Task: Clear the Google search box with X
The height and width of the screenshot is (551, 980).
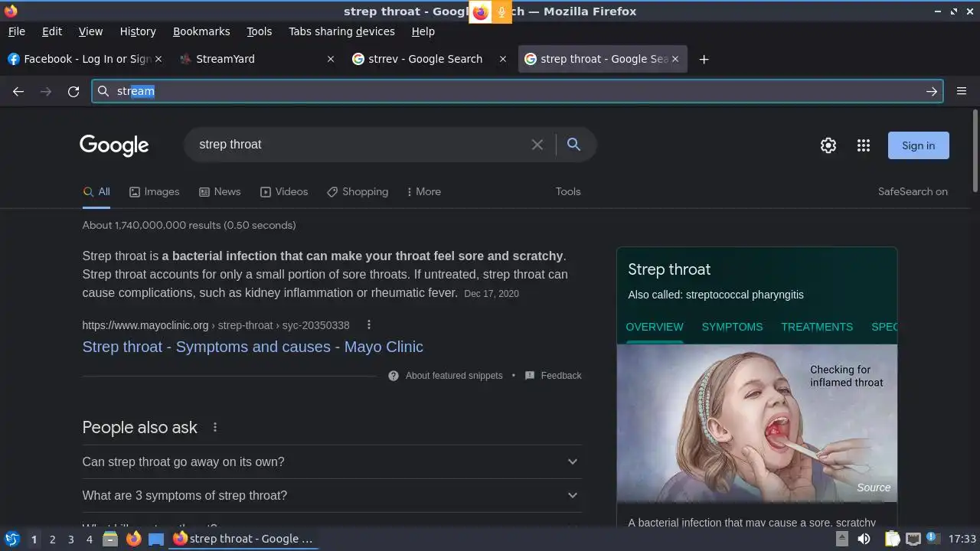Action: (x=537, y=145)
